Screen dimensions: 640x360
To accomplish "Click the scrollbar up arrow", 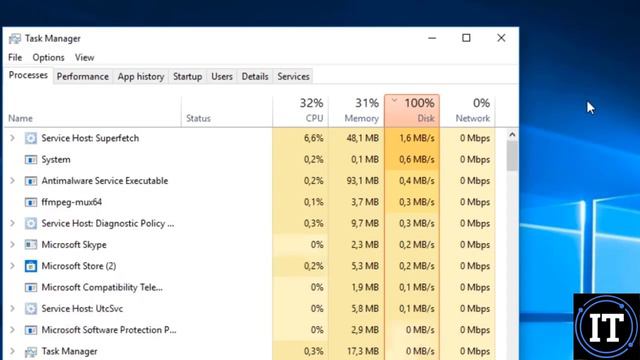I will pos(512,134).
